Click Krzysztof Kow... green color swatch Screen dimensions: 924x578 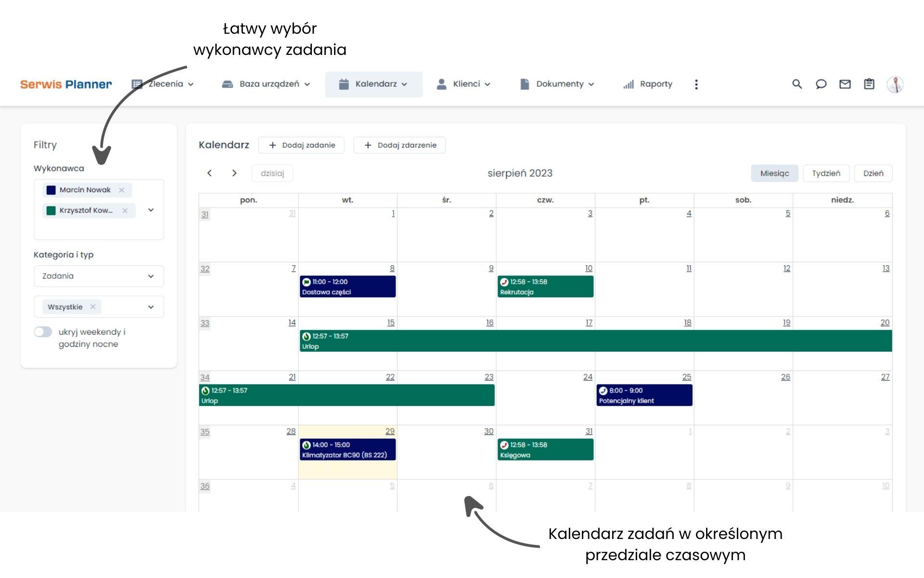(x=51, y=210)
